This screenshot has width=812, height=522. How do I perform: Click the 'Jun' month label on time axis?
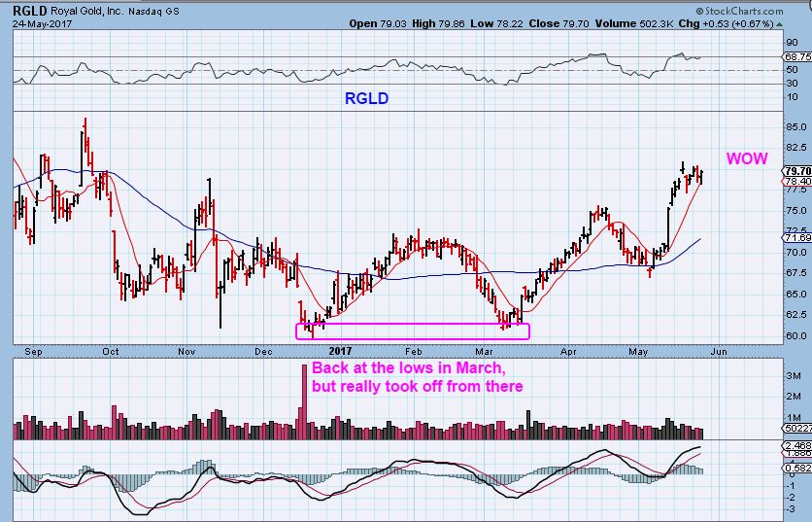tap(718, 352)
